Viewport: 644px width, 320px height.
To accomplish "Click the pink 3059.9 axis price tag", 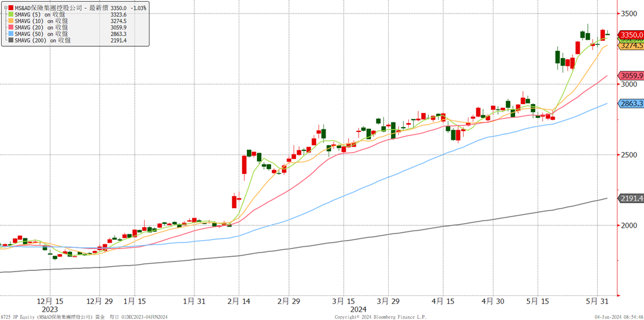I will pos(631,76).
